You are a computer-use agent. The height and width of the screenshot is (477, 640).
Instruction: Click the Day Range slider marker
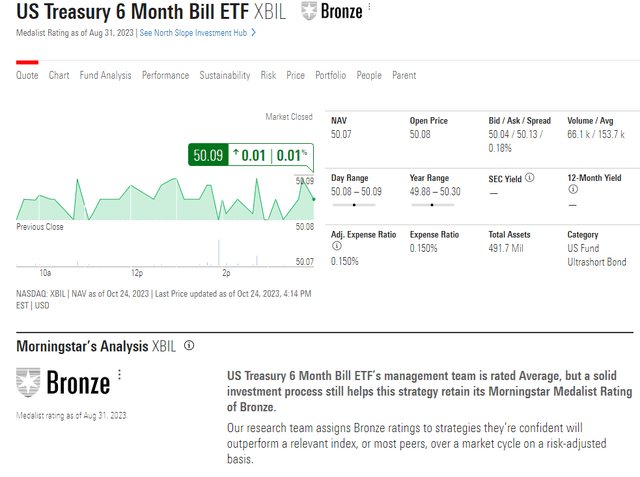[x=353, y=204]
